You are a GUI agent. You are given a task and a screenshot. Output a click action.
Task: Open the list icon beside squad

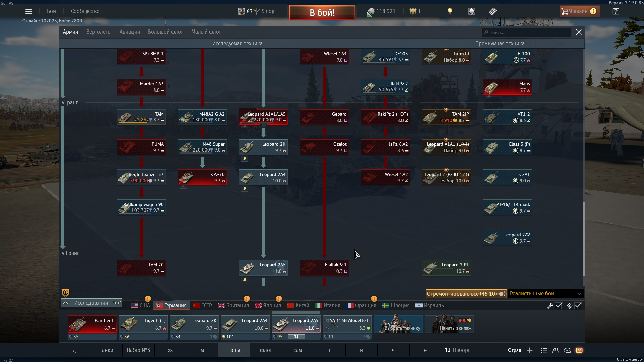(x=544, y=350)
